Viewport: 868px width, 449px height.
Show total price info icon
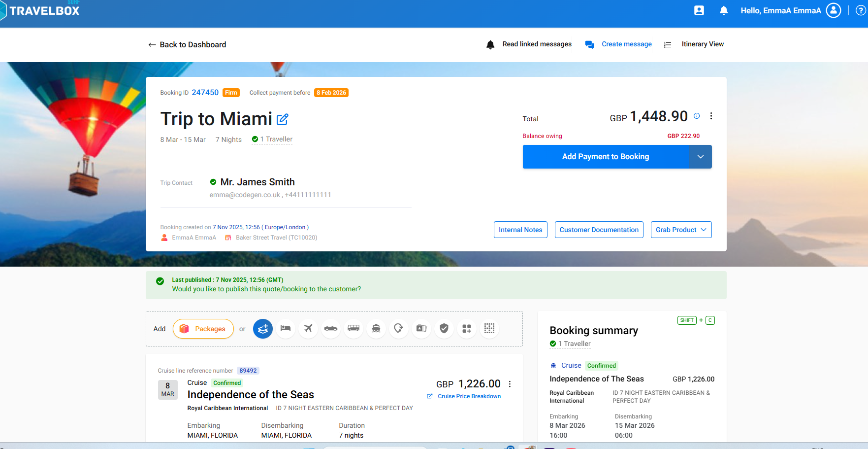(697, 116)
